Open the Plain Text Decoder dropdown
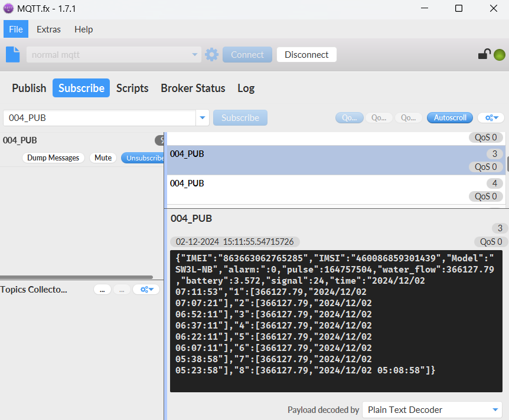The width and height of the screenshot is (509, 420). [495, 410]
